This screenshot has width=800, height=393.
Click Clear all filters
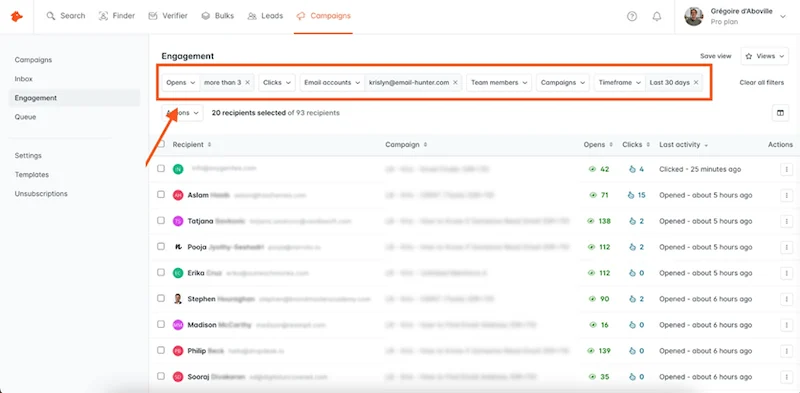tap(762, 82)
